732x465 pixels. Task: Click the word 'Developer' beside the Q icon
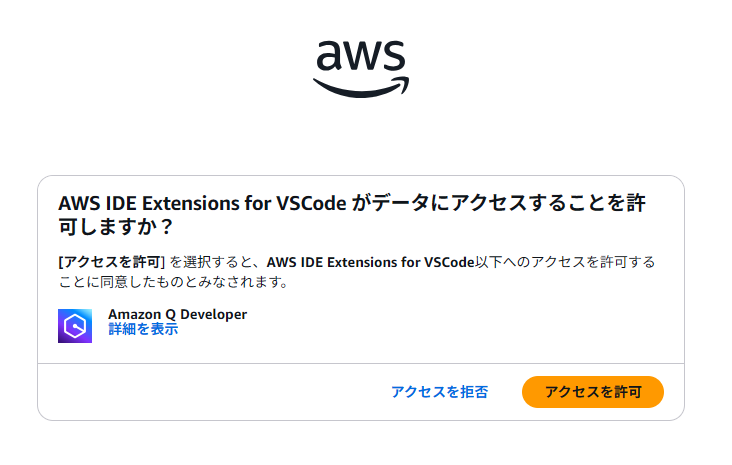click(213, 314)
